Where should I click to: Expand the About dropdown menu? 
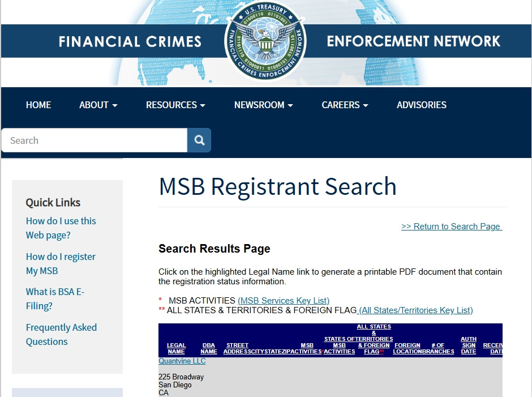click(x=98, y=105)
